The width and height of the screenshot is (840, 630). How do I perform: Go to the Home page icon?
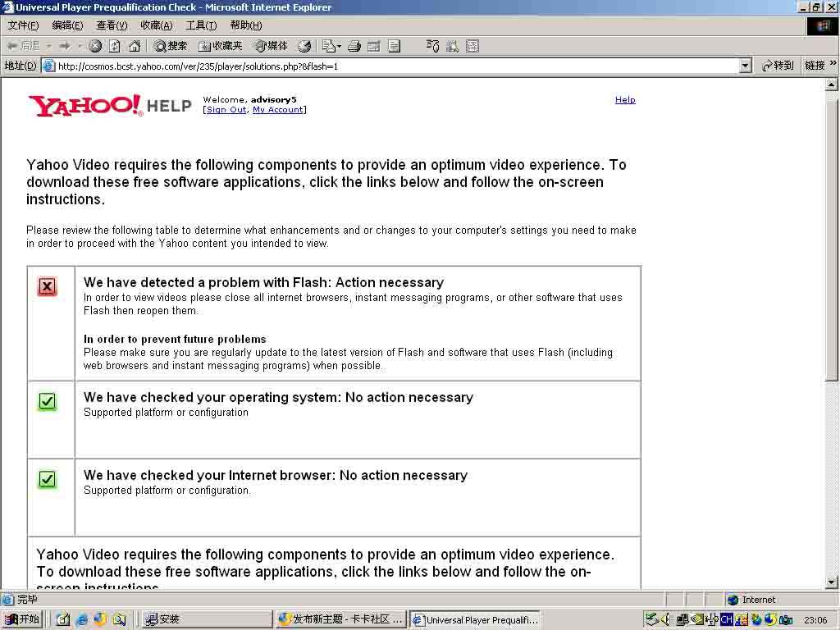[x=135, y=46]
